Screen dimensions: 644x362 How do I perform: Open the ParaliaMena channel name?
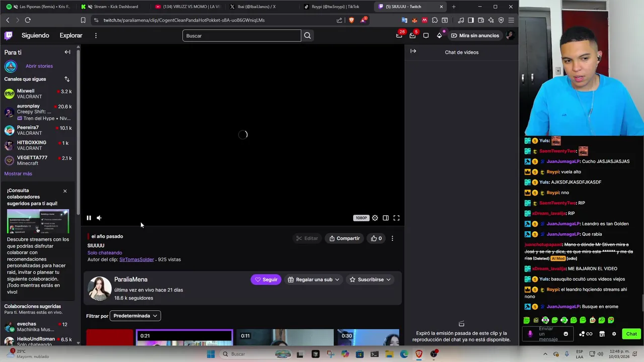(x=131, y=280)
